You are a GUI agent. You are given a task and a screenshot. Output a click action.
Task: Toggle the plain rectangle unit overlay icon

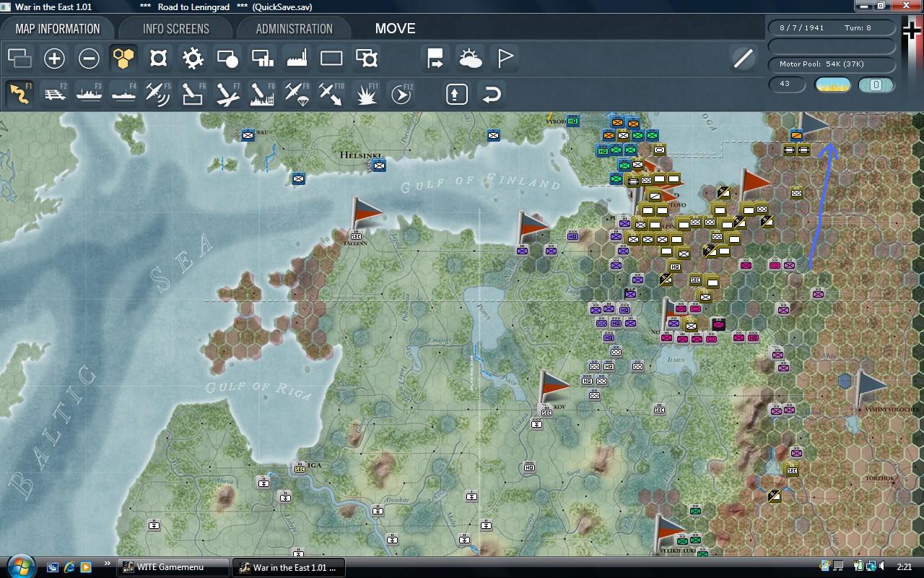coord(331,58)
